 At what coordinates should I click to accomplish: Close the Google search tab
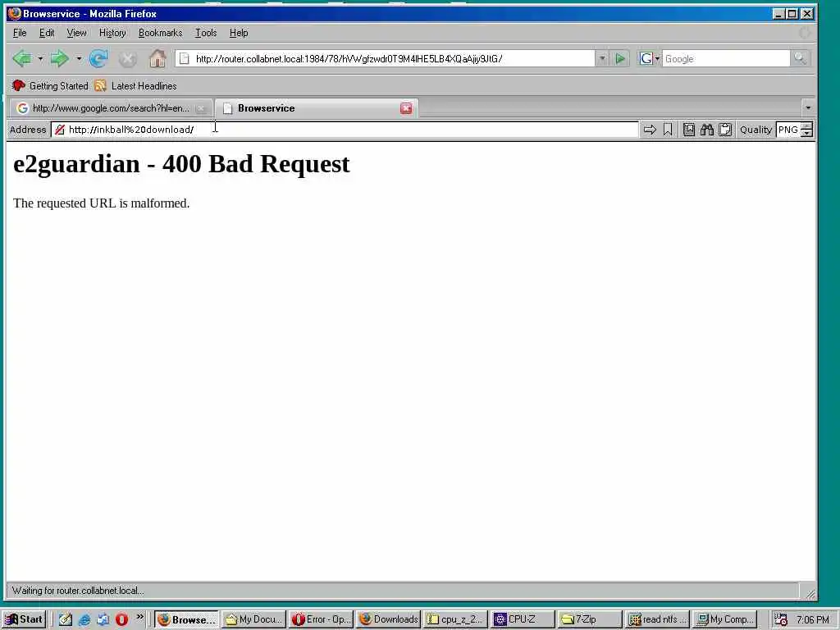click(x=201, y=108)
